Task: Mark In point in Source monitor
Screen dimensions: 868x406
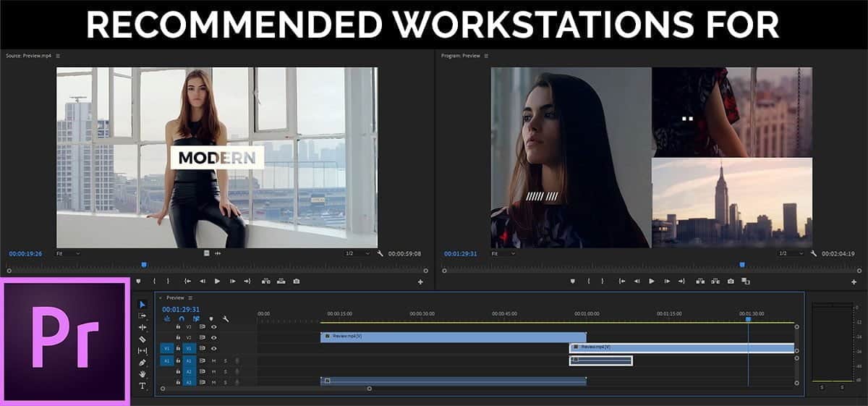Action: (154, 281)
